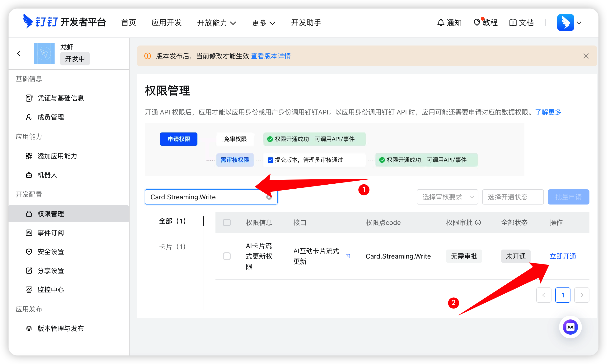This screenshot has width=607, height=364.
Task: Select the check-all checkbox in table header
Action: pos(227,223)
